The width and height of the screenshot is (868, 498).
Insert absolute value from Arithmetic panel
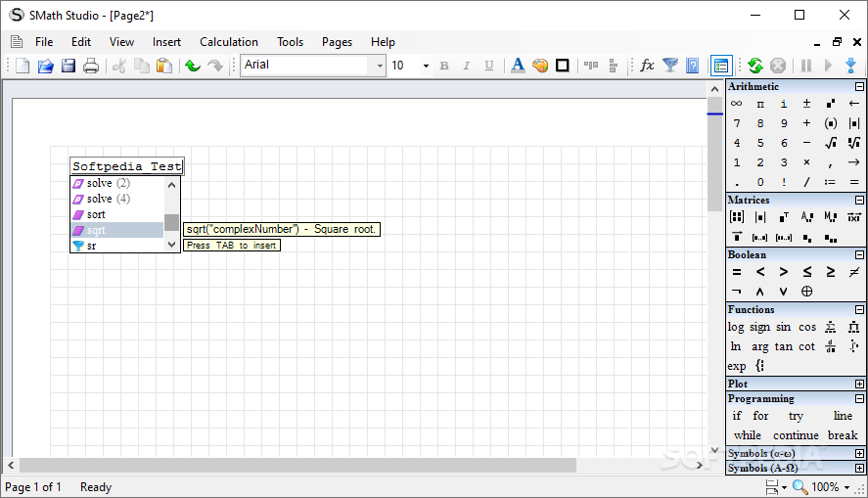[x=853, y=123]
